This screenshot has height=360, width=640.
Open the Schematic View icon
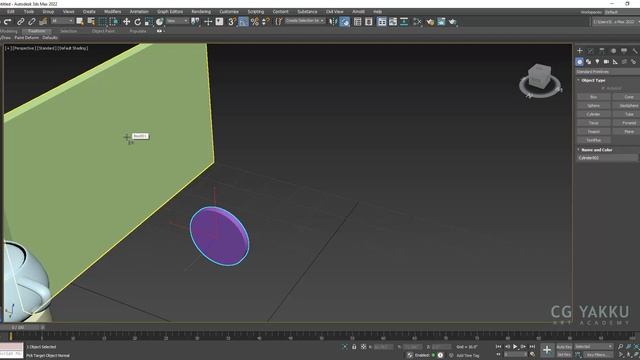tap(404, 22)
